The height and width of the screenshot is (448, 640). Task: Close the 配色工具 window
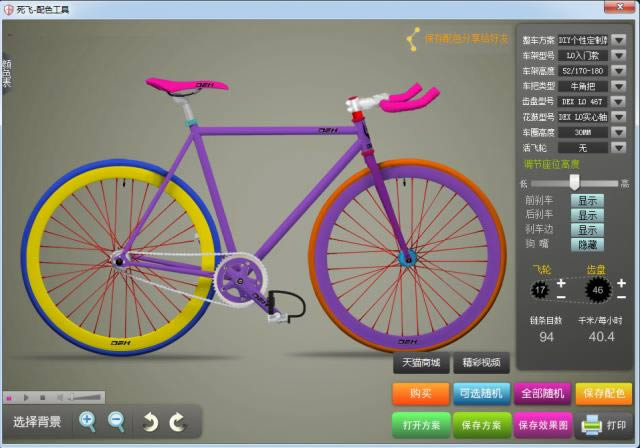coord(620,7)
